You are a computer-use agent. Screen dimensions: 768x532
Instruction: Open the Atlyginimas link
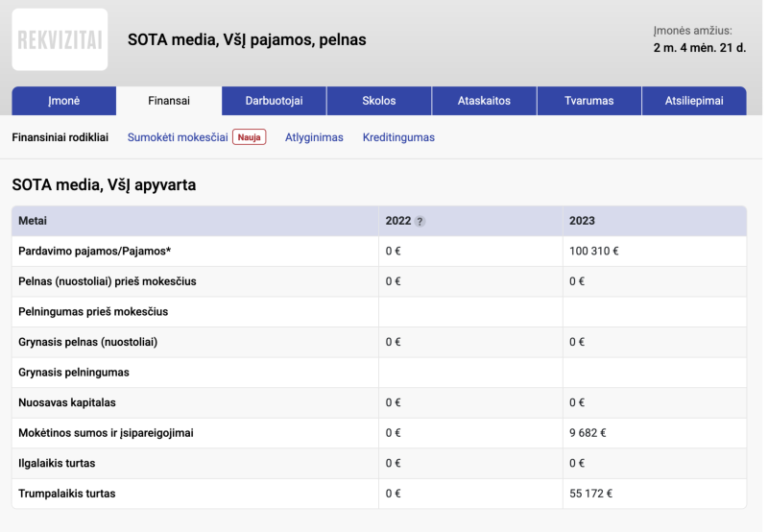point(314,137)
